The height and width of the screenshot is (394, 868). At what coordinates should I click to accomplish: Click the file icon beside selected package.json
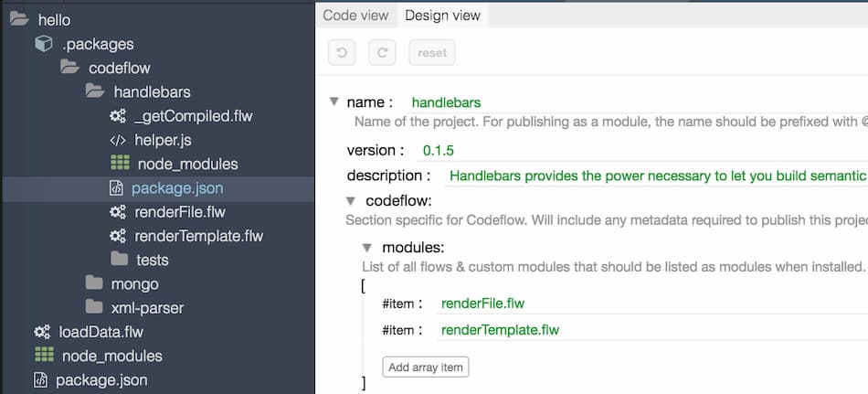pos(116,188)
